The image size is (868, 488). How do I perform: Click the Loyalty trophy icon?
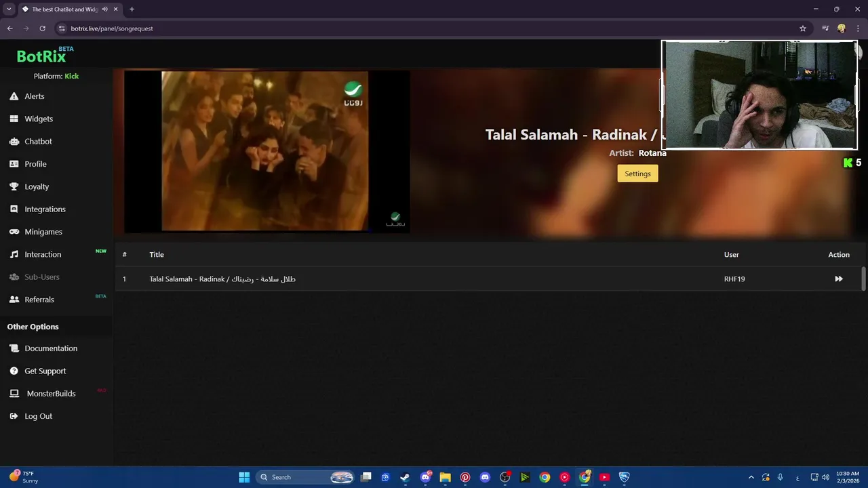coord(14,186)
